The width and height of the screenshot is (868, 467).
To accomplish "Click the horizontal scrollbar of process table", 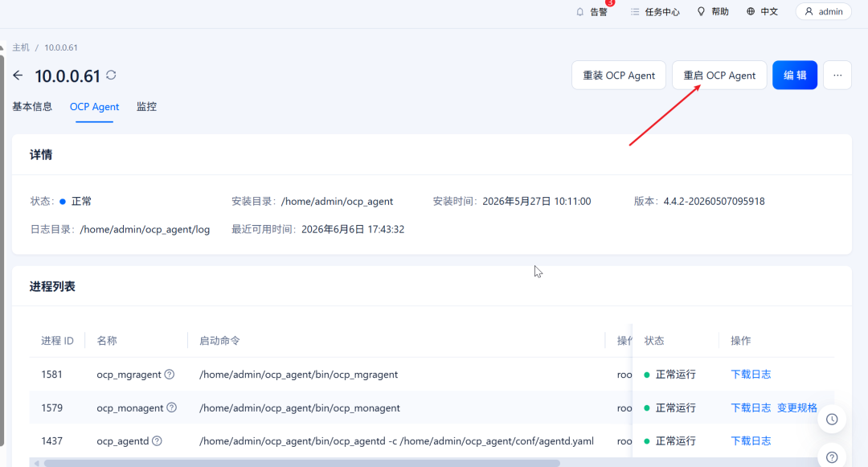I will pyautogui.click(x=301, y=463).
